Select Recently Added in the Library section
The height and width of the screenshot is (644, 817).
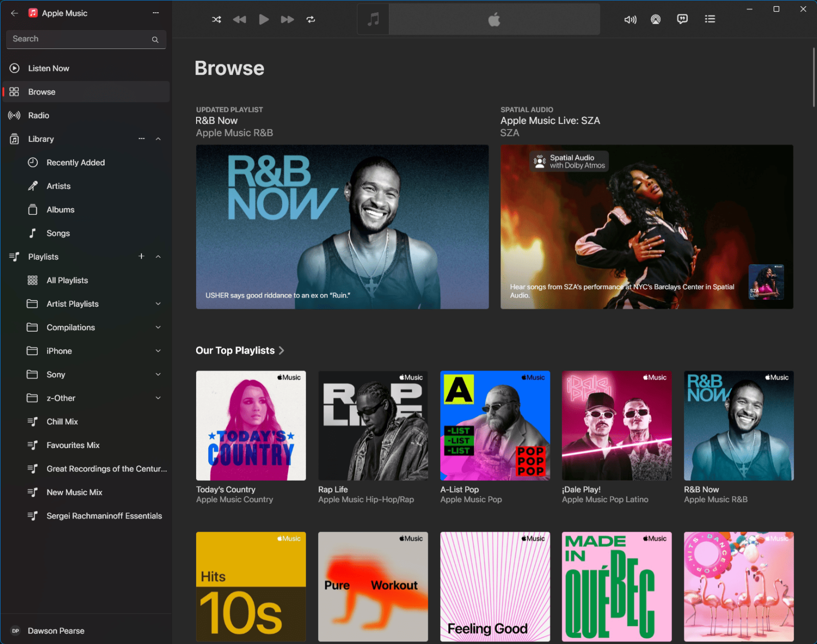pyautogui.click(x=75, y=162)
